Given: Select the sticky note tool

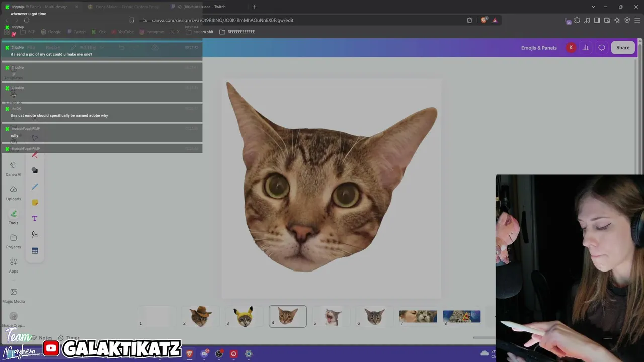Looking at the screenshot, I should [x=35, y=203].
